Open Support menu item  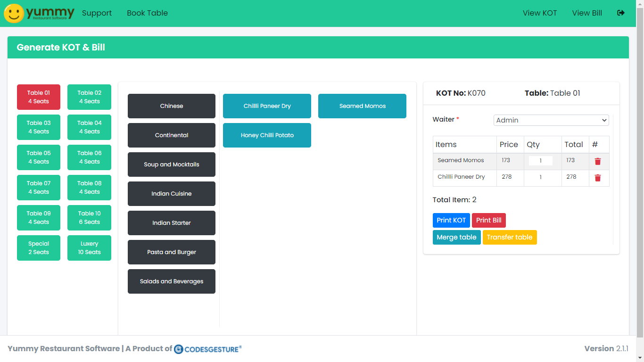pyautogui.click(x=97, y=13)
